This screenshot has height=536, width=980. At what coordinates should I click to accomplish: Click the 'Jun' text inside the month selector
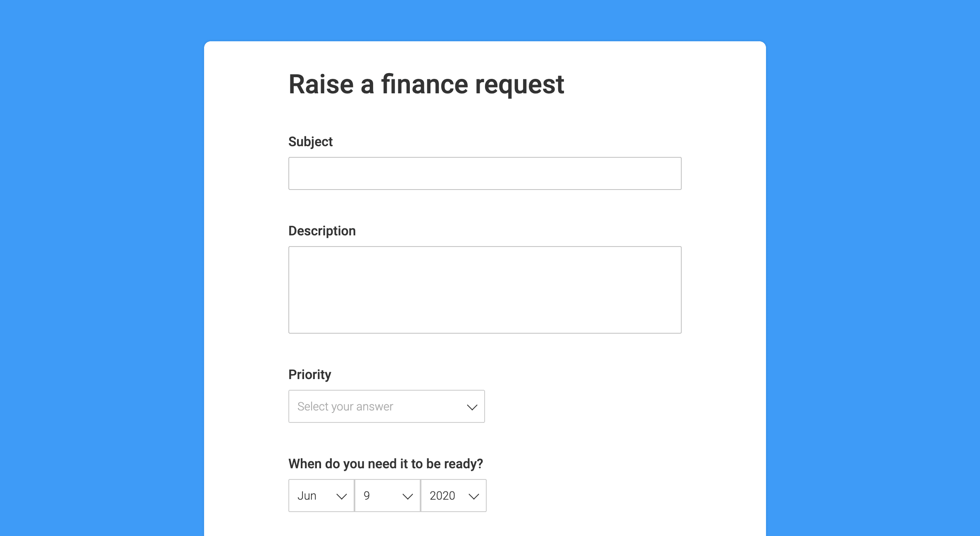click(307, 496)
